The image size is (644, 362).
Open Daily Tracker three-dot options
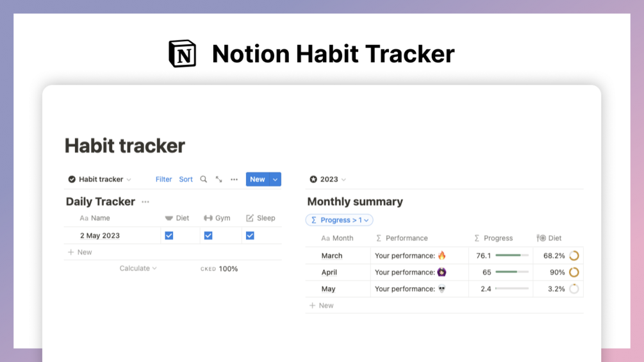tap(145, 202)
